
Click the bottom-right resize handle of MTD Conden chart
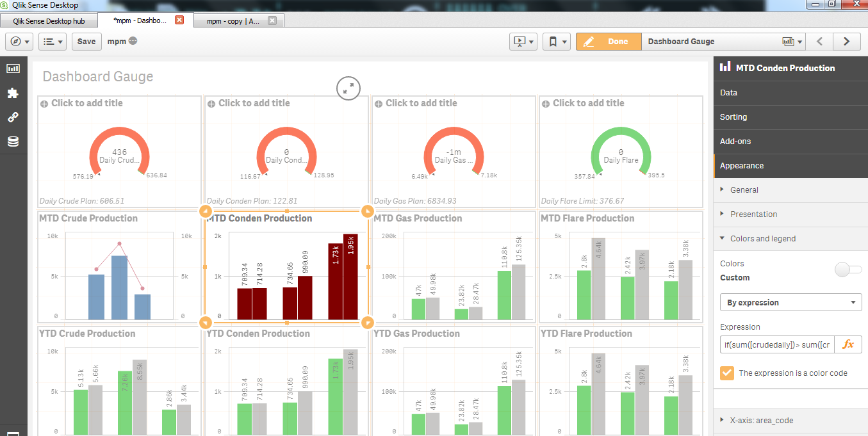(368, 322)
